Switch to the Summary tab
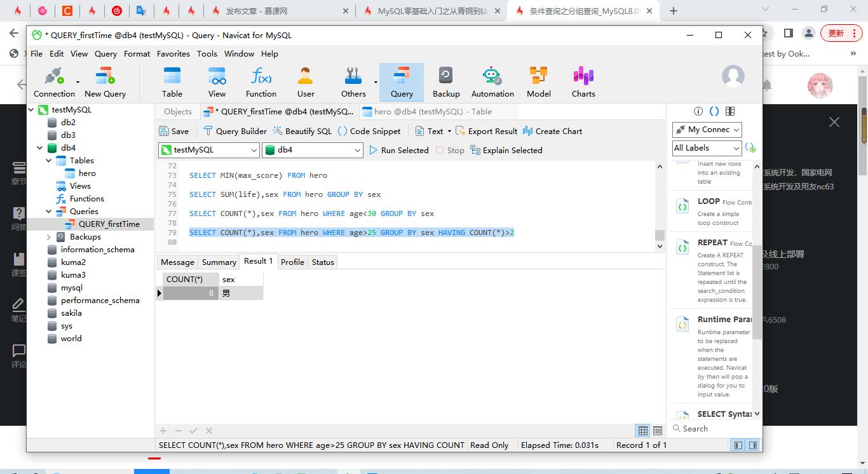 tap(219, 262)
